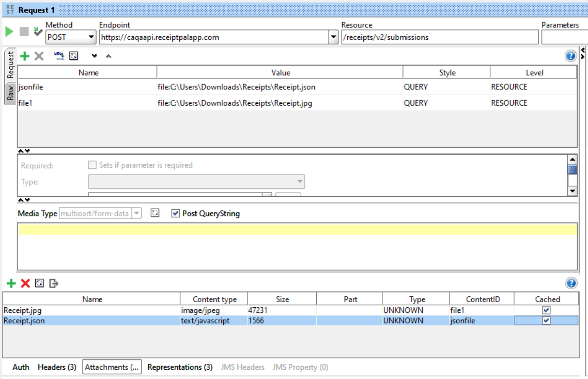Open the parameter Type dropdown

coord(300,182)
